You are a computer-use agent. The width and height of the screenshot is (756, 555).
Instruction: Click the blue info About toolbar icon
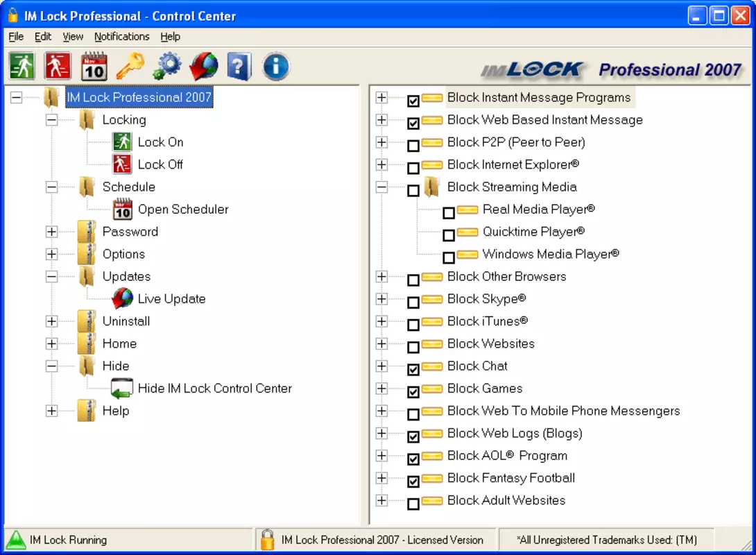(x=276, y=66)
